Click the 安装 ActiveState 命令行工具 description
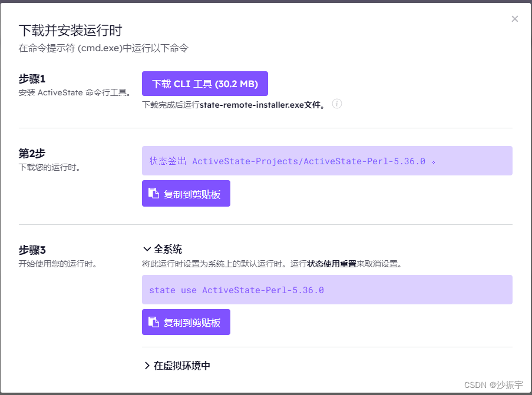Image resolution: width=532 pixels, height=395 pixels. (x=75, y=92)
